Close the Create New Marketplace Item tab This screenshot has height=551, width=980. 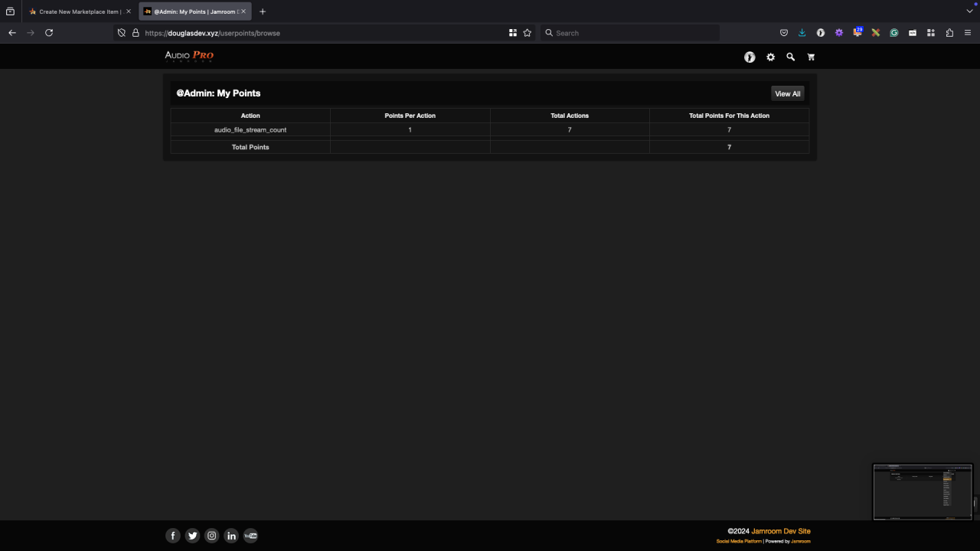pos(129,11)
